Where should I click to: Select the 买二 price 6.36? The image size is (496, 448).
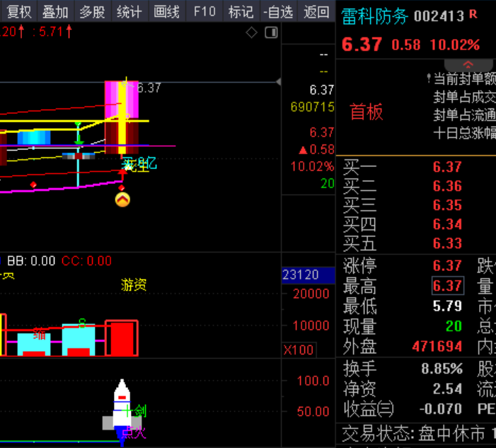click(447, 186)
